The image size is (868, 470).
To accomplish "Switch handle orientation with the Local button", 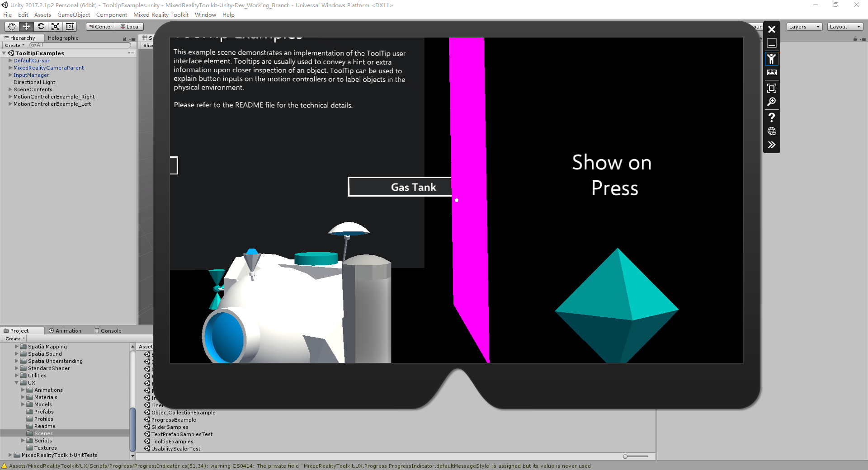I will (x=130, y=26).
